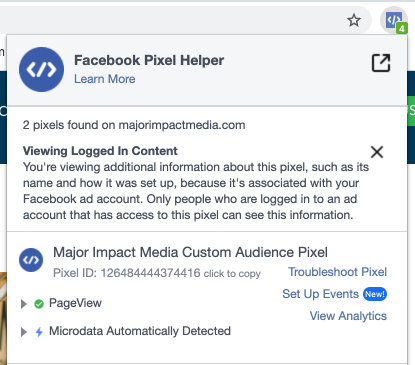
Task: Click the small pixel code icon
Action: click(x=31, y=260)
